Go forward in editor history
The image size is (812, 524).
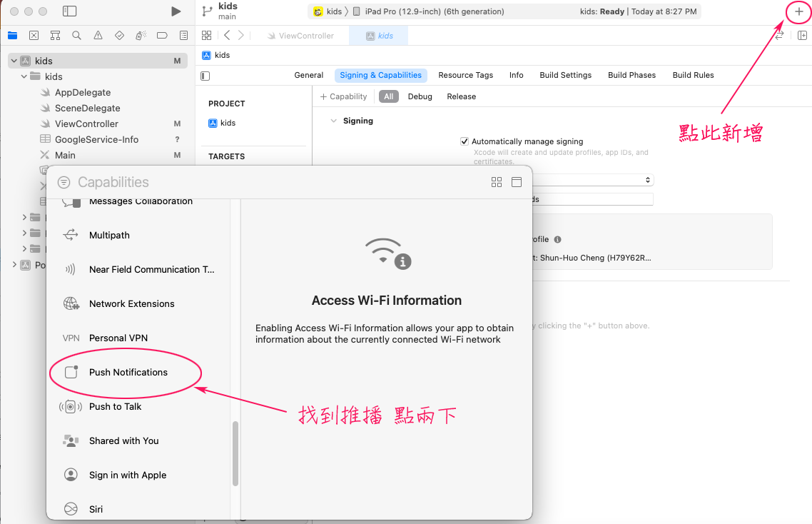coord(240,35)
